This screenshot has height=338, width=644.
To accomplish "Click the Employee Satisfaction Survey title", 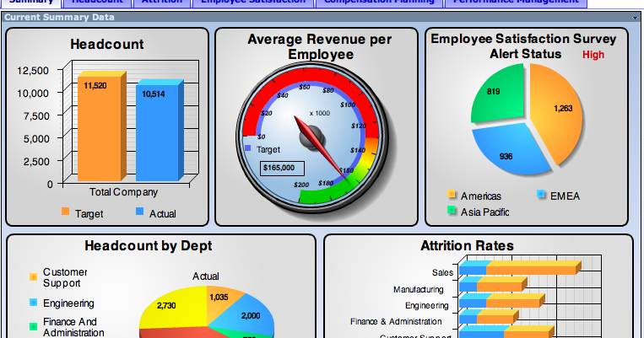I will (x=523, y=46).
